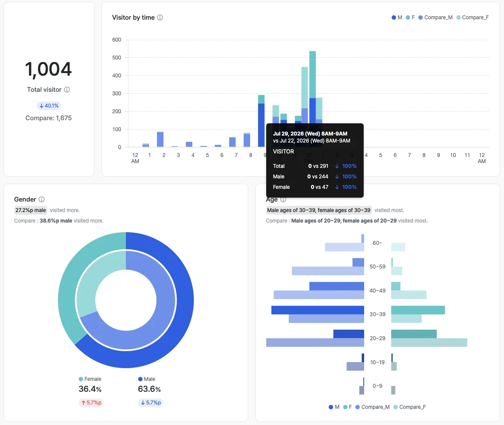Click the 'Compare: 1,675' text

[49, 118]
